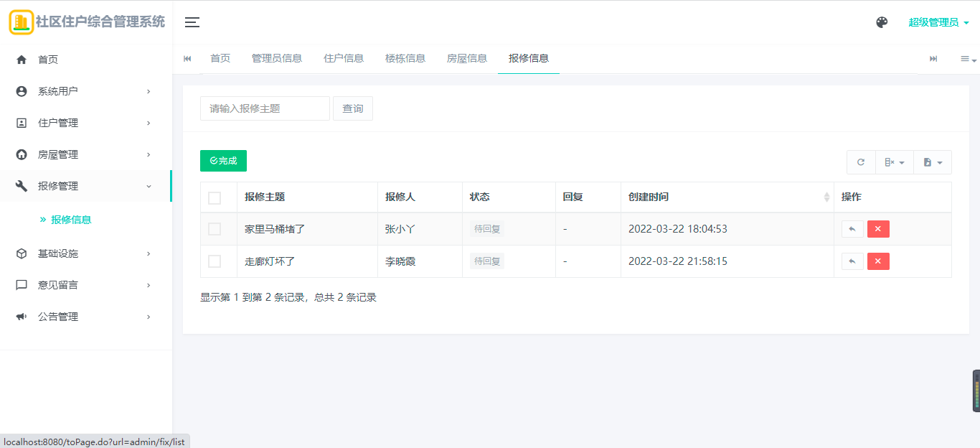The width and height of the screenshot is (980, 448).
Task: Open the theme color palette icon
Action: pos(882,22)
